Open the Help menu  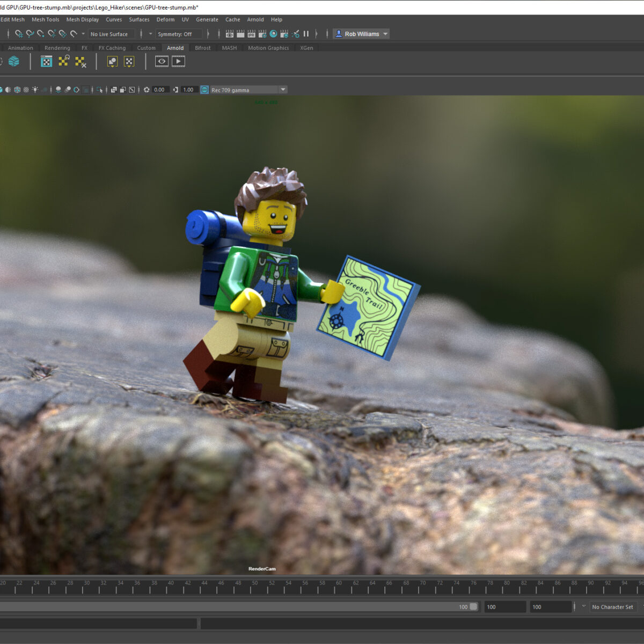[x=276, y=19]
